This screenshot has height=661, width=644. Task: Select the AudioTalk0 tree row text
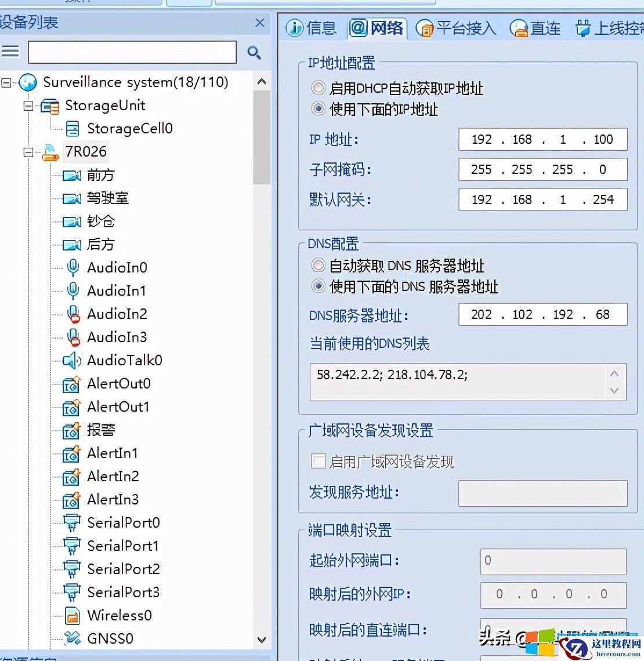(x=124, y=361)
